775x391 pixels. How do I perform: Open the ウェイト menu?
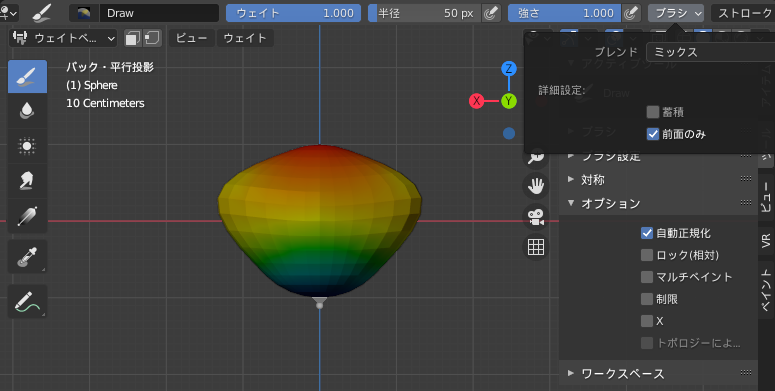(245, 38)
